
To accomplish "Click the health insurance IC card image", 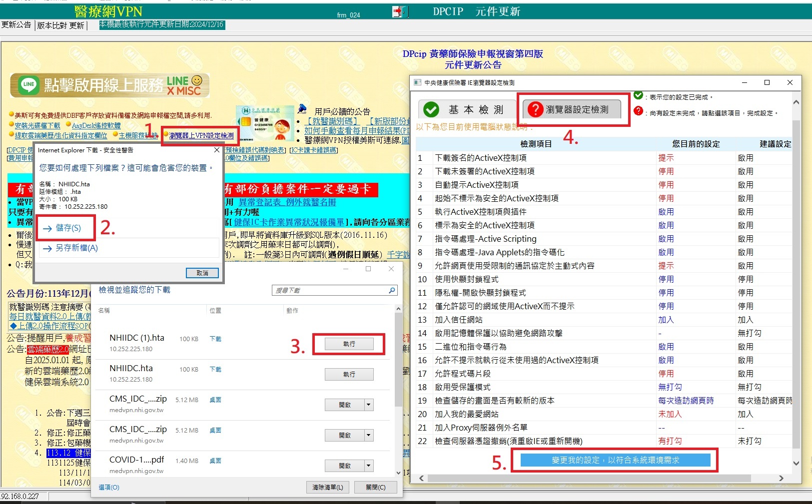I will click(265, 124).
